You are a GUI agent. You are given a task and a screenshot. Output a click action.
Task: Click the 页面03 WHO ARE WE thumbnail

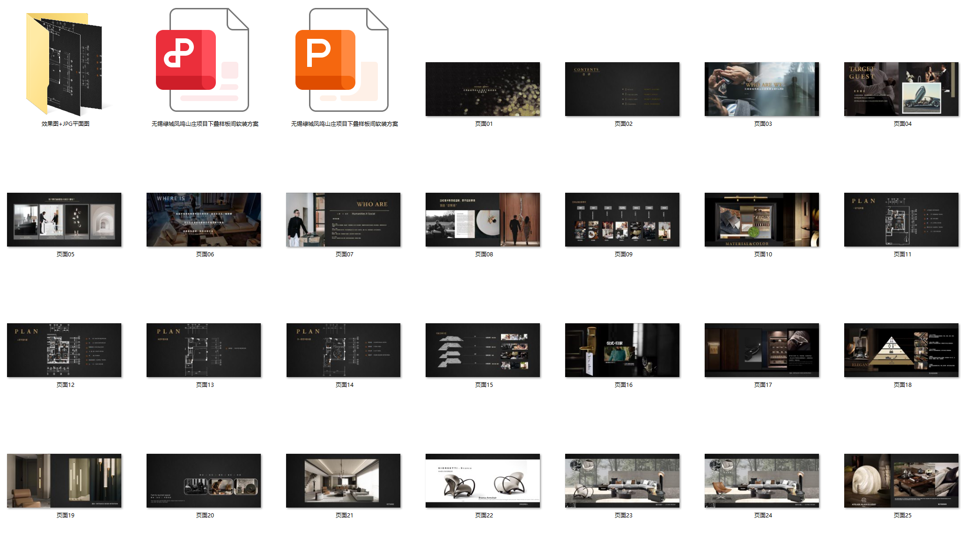pyautogui.click(x=761, y=89)
